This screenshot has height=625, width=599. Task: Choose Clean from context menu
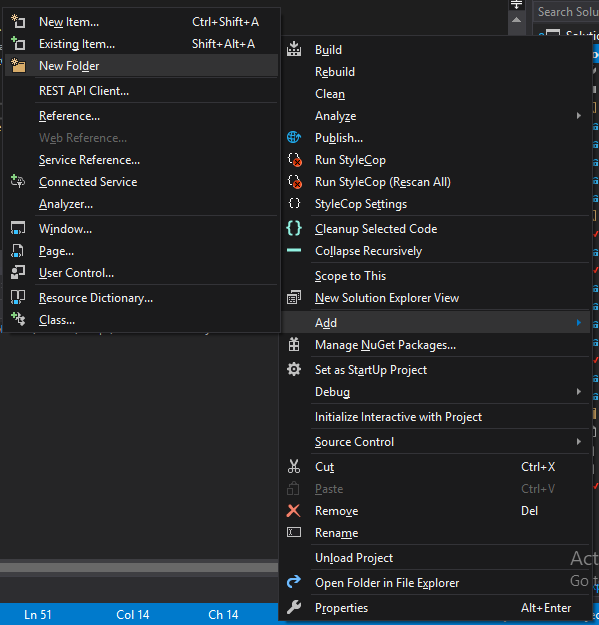pos(436,94)
